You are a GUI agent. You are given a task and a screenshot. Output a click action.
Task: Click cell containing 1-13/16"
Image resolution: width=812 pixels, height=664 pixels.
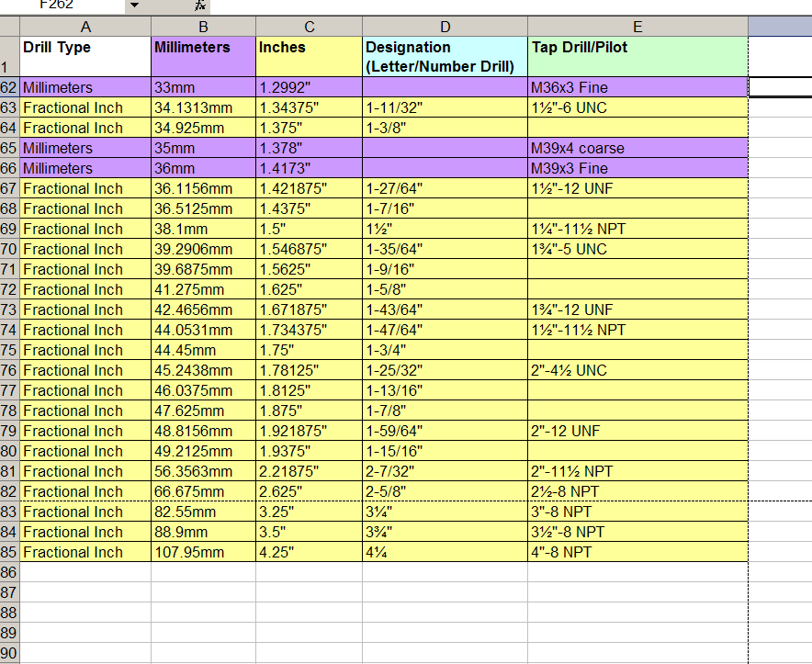(445, 390)
